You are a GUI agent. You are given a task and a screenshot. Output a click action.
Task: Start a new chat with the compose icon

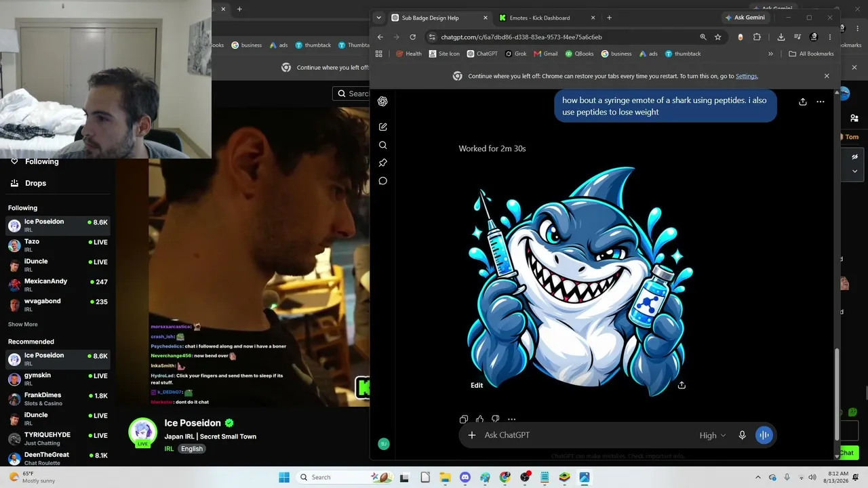click(x=382, y=127)
